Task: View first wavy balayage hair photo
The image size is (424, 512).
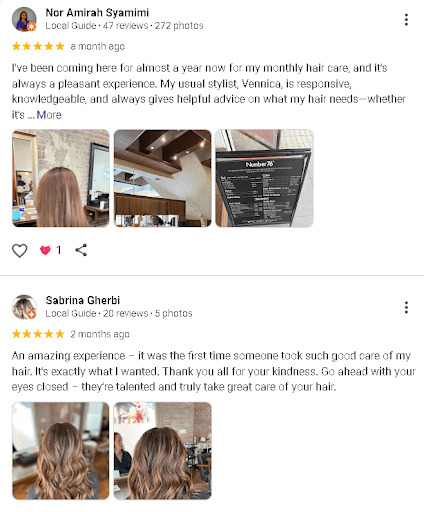Action: click(x=61, y=451)
